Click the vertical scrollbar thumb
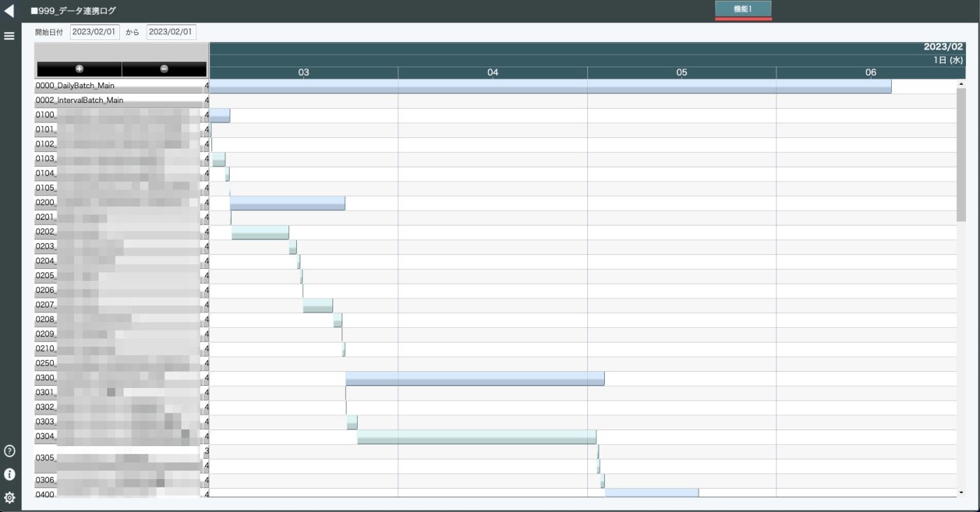The height and width of the screenshot is (512, 980). (961, 155)
